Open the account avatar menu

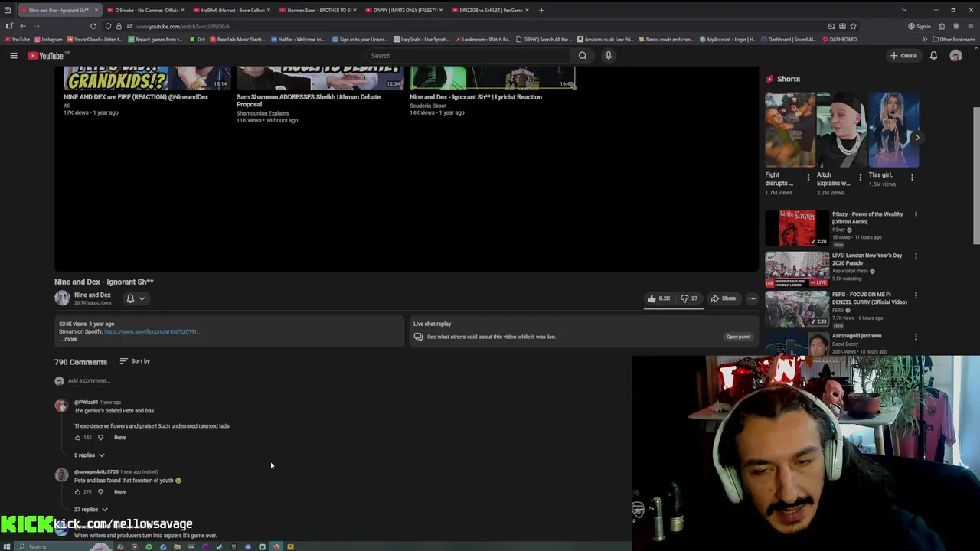[955, 55]
